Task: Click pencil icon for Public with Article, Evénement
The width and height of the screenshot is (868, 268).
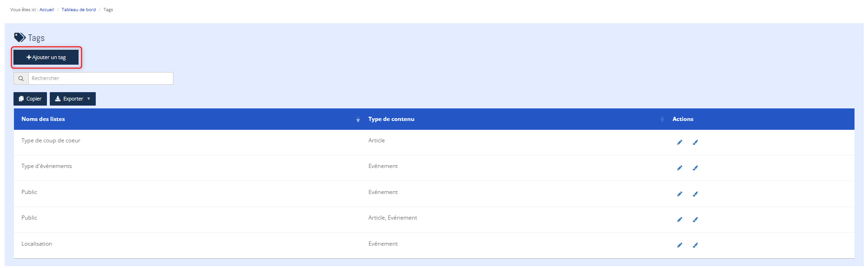Action: (679, 220)
